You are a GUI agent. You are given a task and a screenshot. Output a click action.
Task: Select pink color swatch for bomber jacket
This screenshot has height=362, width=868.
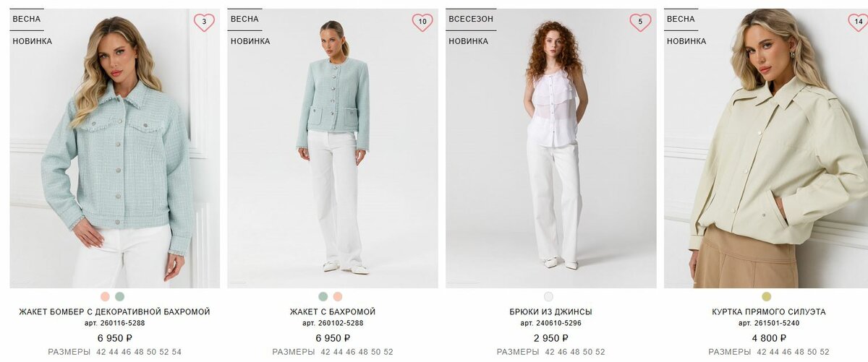click(x=106, y=296)
